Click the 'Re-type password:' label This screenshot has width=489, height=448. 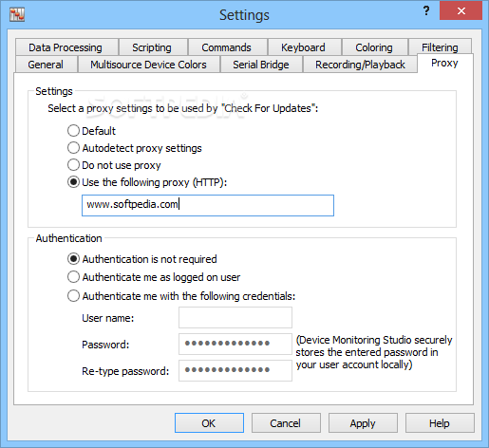125,371
